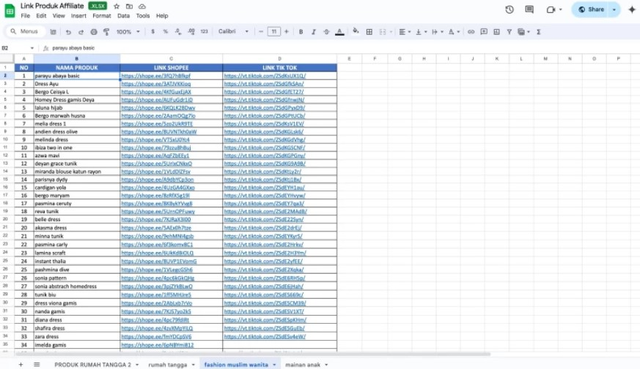Image resolution: width=640 pixels, height=369 pixels.
Task: Click the create filter icon
Action: (x=509, y=32)
